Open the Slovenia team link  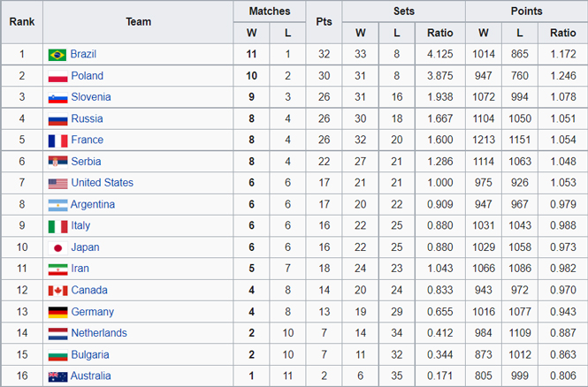[x=91, y=97]
